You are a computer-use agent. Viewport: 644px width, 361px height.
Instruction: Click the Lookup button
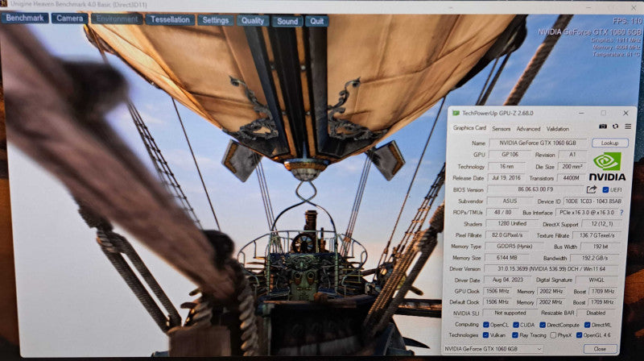610,143
